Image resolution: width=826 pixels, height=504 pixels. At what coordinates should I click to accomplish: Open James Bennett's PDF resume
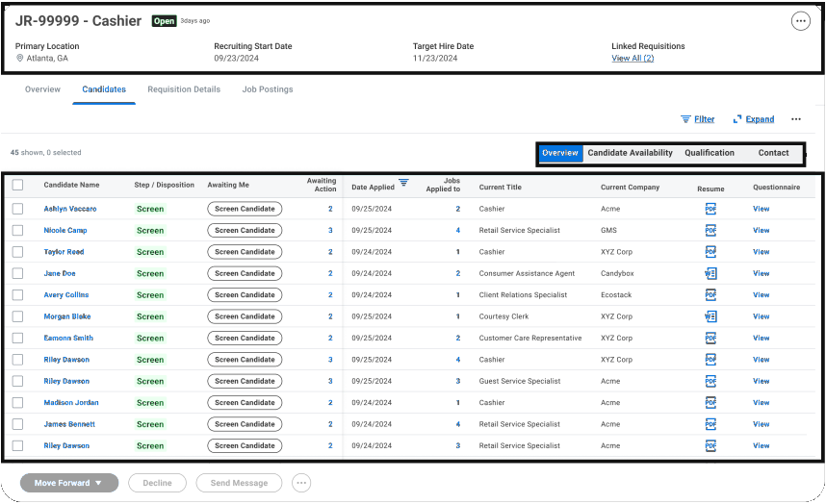[x=710, y=424]
